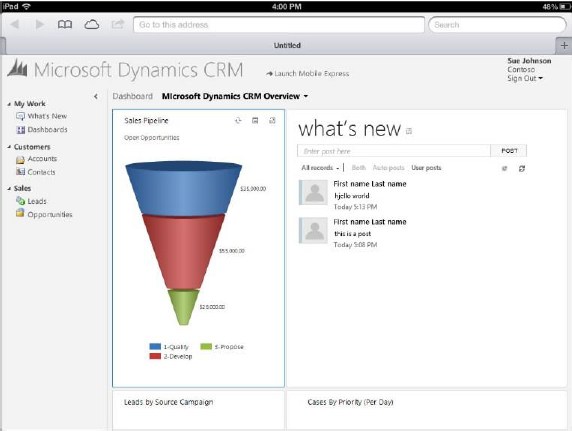Screen dimensions: 572x431
Task: Click avatar of 'this is a post'
Action: (x=313, y=230)
